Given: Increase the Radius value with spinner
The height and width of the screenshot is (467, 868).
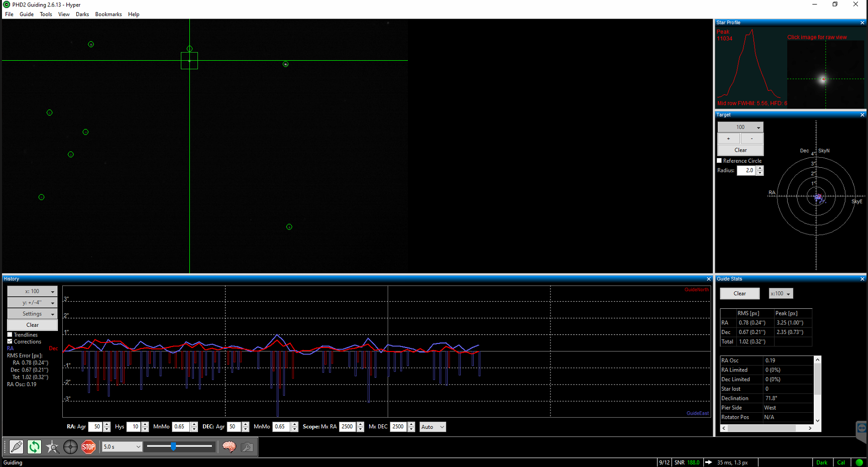Looking at the screenshot, I should (x=760, y=168).
